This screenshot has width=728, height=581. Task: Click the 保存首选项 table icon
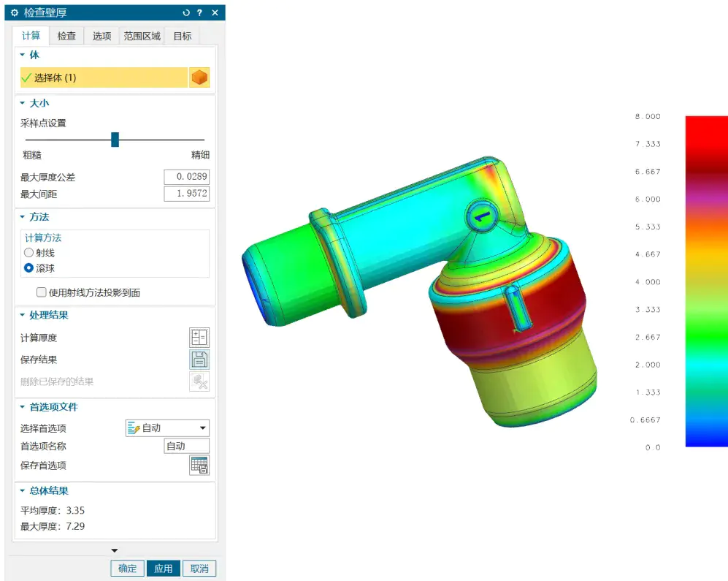tap(199, 465)
